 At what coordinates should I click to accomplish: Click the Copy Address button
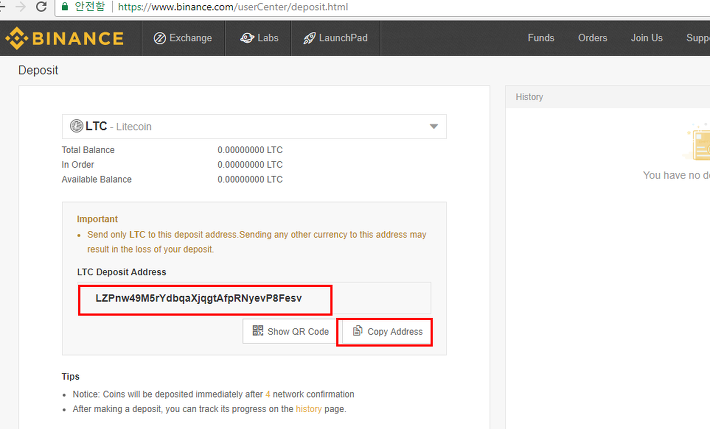click(384, 332)
